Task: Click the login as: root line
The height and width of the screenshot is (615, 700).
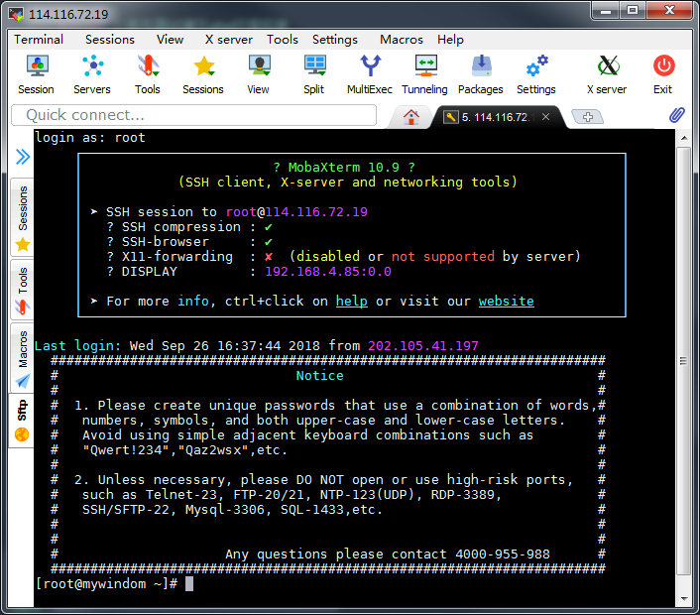Action: coord(90,138)
